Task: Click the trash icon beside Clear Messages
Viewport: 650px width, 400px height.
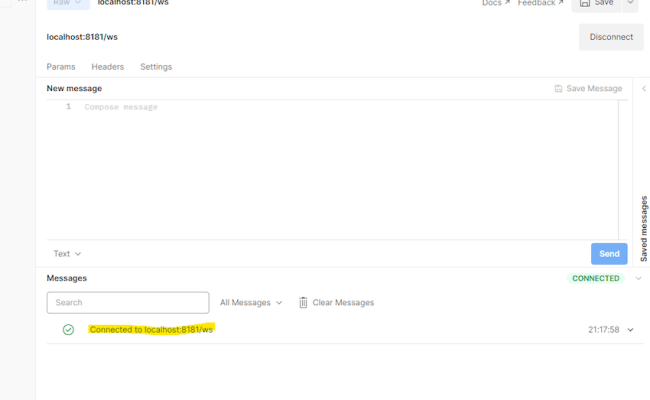Action: (x=303, y=303)
